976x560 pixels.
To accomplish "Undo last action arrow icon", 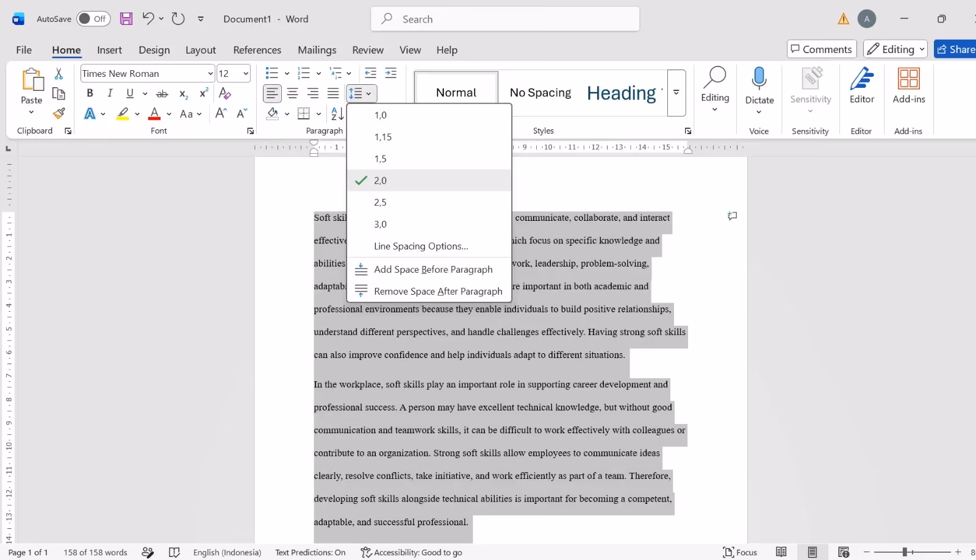I will pyautogui.click(x=148, y=18).
